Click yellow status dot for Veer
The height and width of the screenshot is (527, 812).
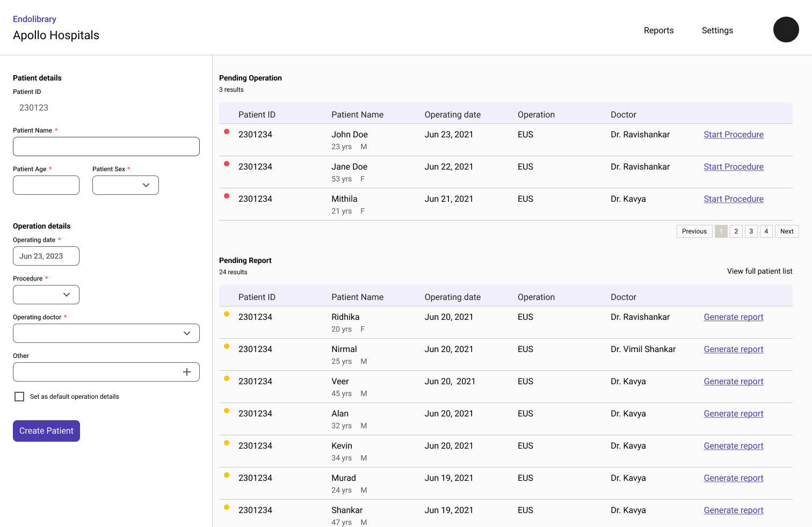pos(227,378)
